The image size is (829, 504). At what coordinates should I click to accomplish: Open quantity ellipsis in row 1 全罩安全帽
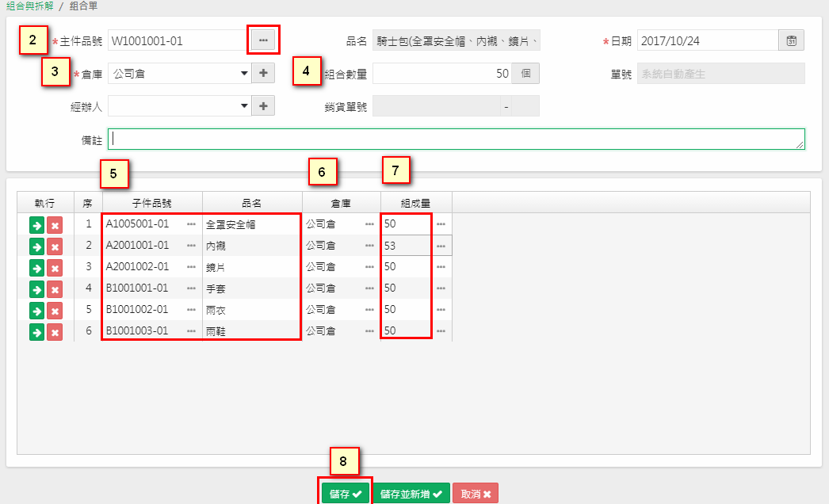click(441, 224)
